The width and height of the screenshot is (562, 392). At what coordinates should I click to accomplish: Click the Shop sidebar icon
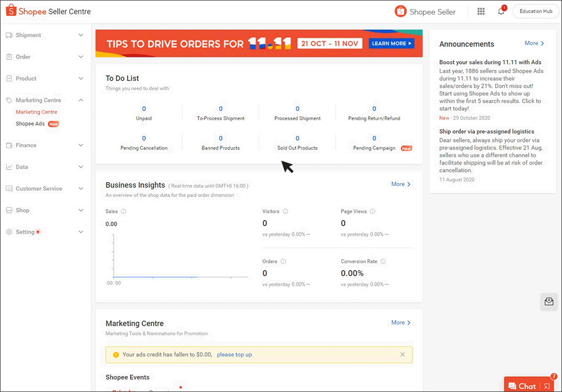(x=8, y=210)
